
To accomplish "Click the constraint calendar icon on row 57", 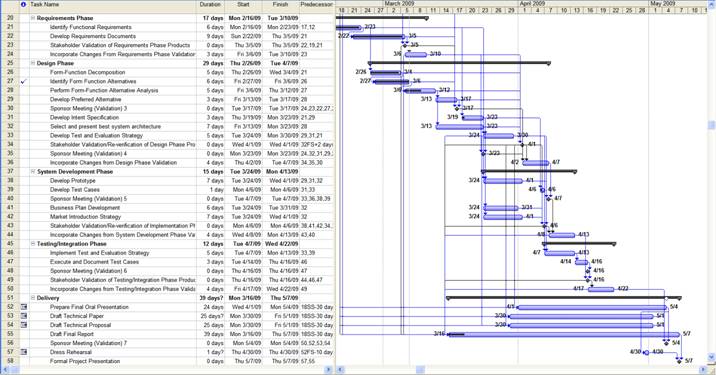I will (x=24, y=352).
